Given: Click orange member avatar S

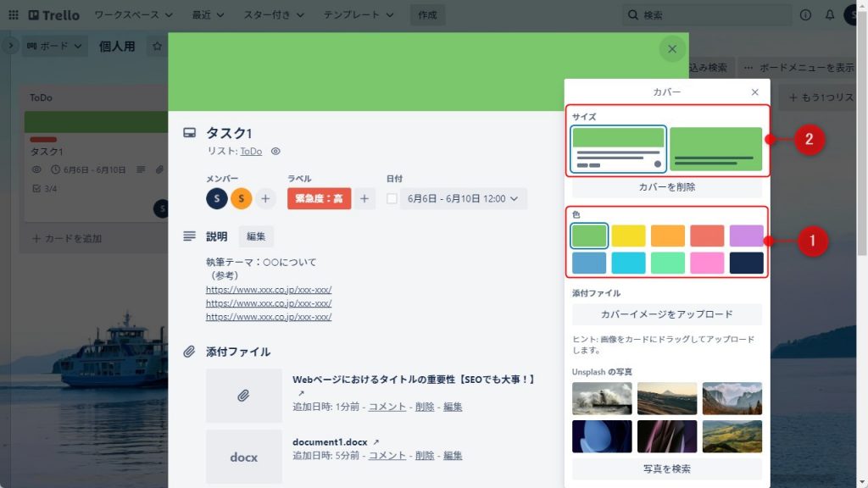Looking at the screenshot, I should [242, 198].
